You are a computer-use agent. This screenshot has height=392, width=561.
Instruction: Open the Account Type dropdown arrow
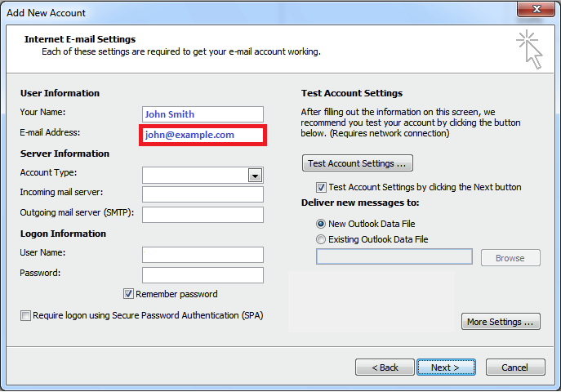click(255, 176)
